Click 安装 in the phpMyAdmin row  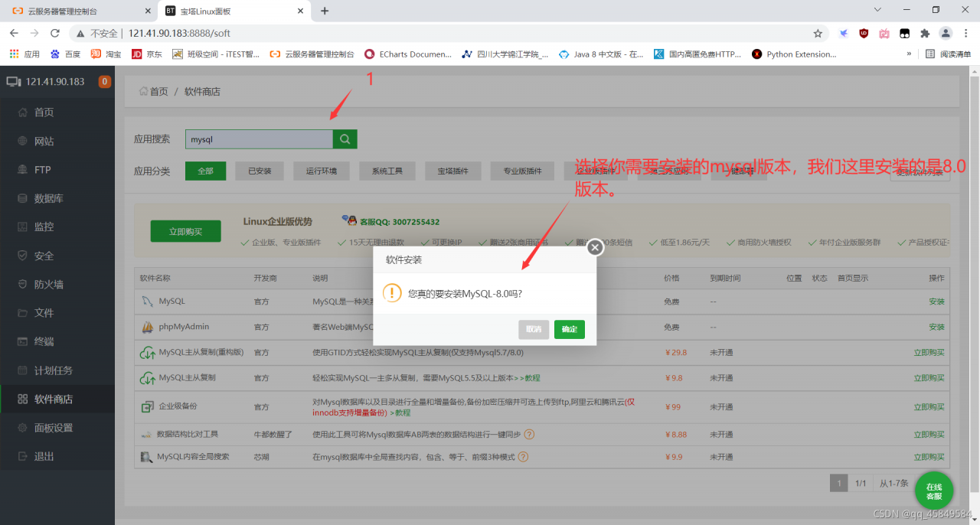tap(936, 327)
